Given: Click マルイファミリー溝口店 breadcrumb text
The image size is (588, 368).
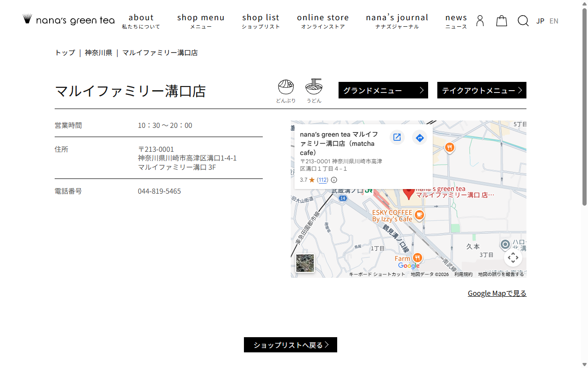Looking at the screenshot, I should 160,53.
